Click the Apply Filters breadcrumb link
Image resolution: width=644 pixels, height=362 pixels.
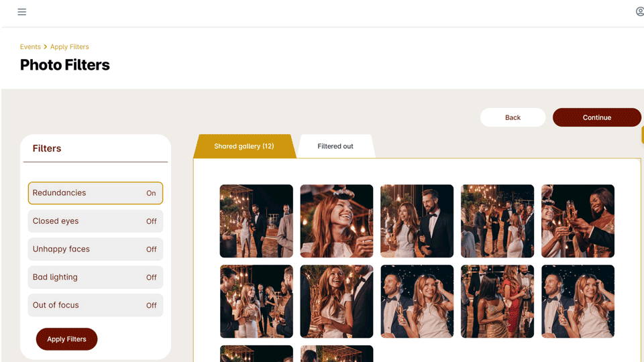69,47
